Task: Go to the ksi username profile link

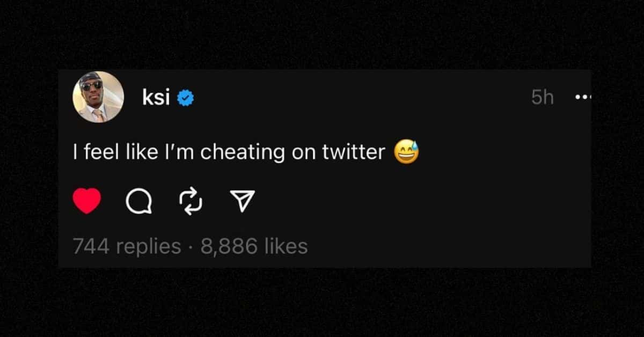Action: (156, 98)
